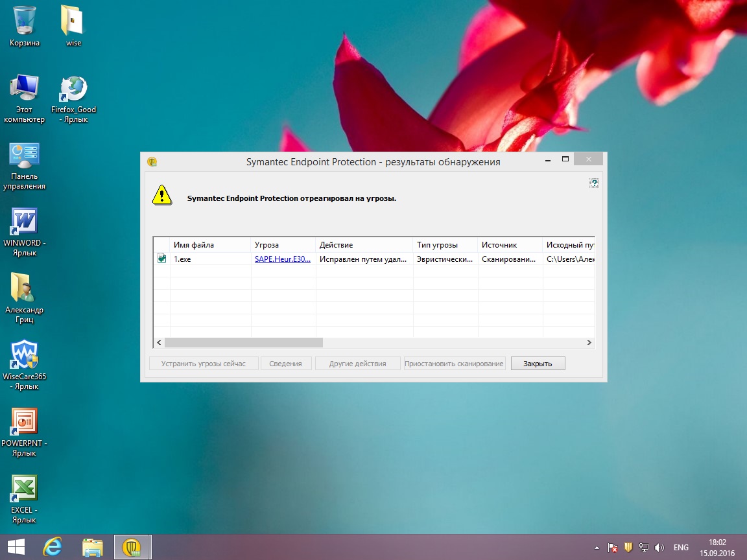747x560 pixels.
Task: Click the Symantec shield tray icon
Action: click(x=628, y=548)
